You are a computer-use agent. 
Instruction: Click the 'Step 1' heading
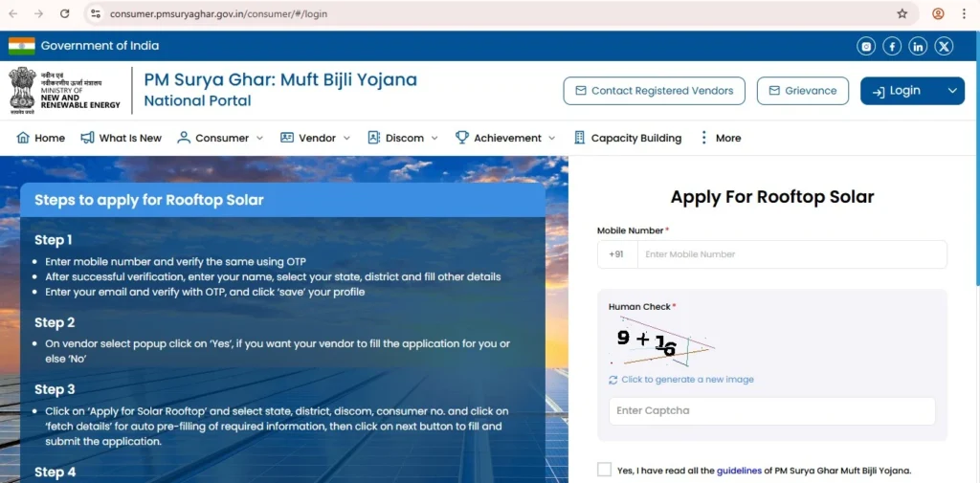[x=54, y=240]
